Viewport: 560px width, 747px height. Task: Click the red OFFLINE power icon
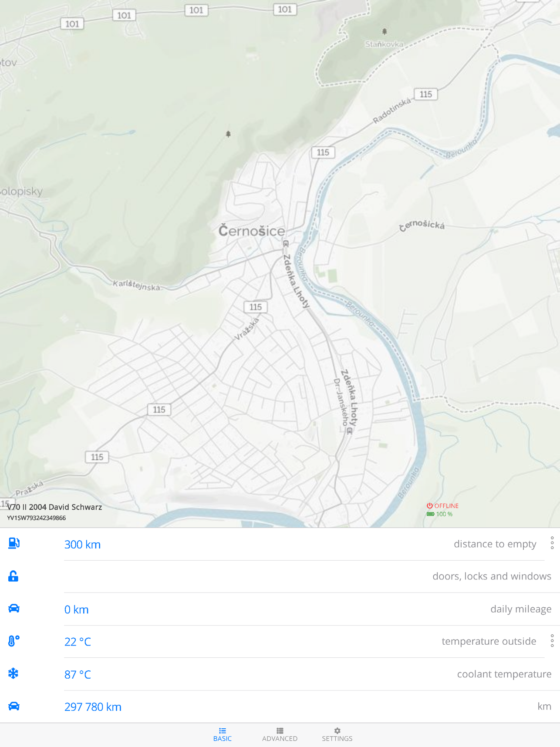430,506
